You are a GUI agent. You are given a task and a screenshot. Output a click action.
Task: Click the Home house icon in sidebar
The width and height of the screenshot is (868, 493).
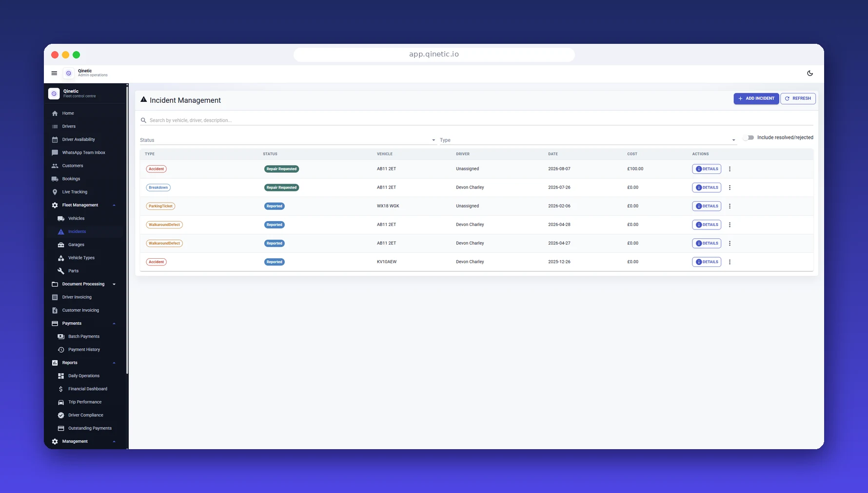(x=55, y=113)
